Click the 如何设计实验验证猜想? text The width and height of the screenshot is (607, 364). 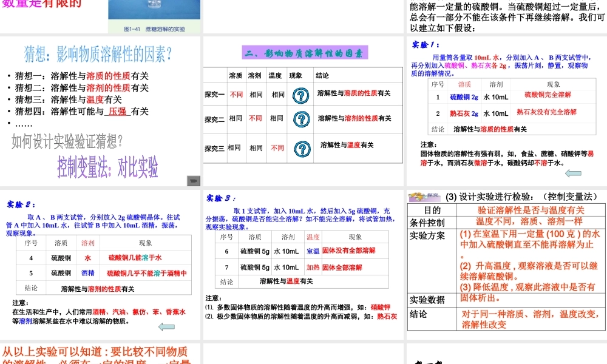(67, 141)
